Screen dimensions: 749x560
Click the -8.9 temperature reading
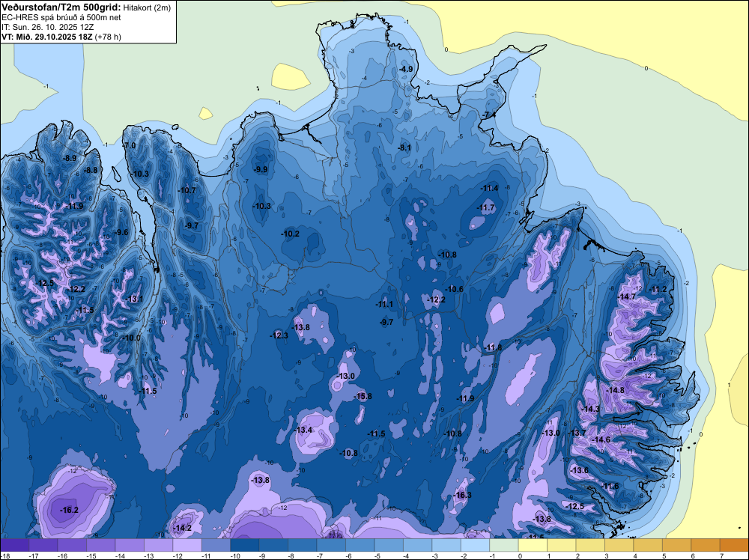[x=70, y=158]
